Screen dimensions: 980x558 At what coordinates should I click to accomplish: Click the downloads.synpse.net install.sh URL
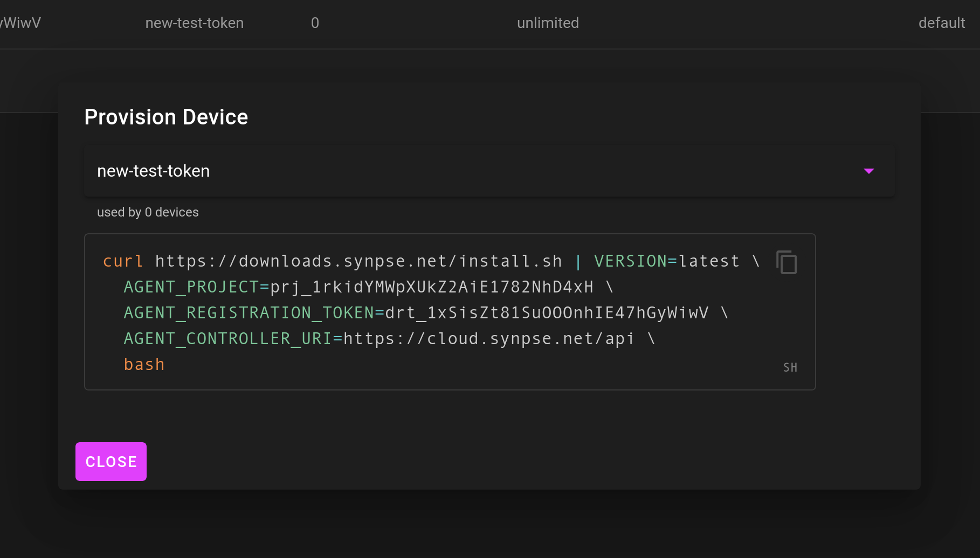358,261
